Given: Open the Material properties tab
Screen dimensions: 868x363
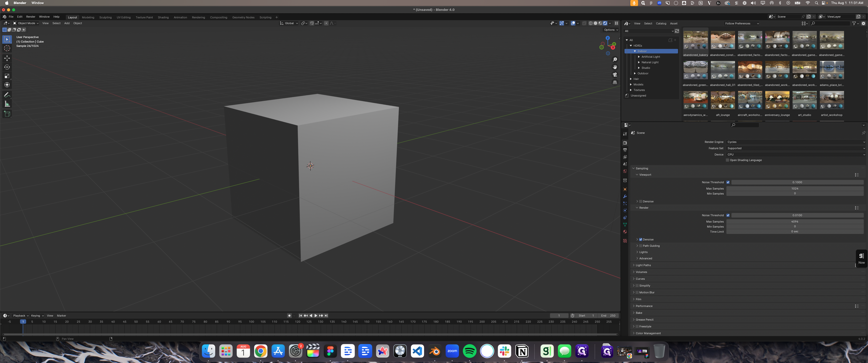Looking at the screenshot, I should 625,232.
